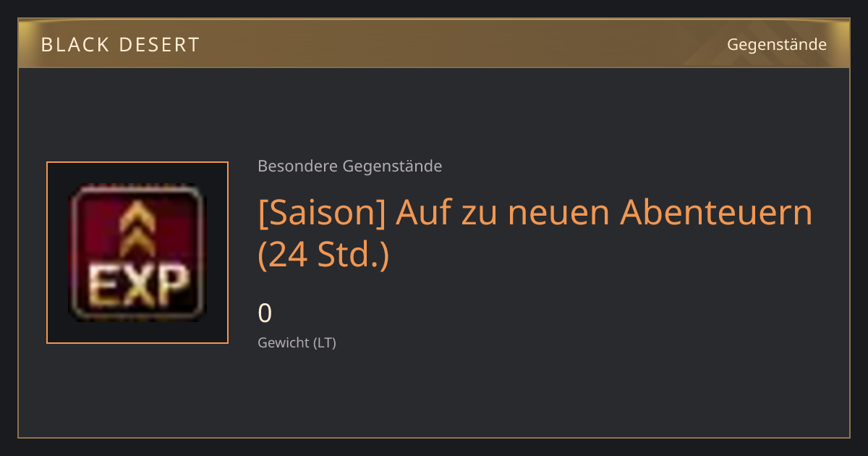Image resolution: width=868 pixels, height=456 pixels.
Task: Select the orange-bordered item thumbnail frame
Action: click(137, 253)
